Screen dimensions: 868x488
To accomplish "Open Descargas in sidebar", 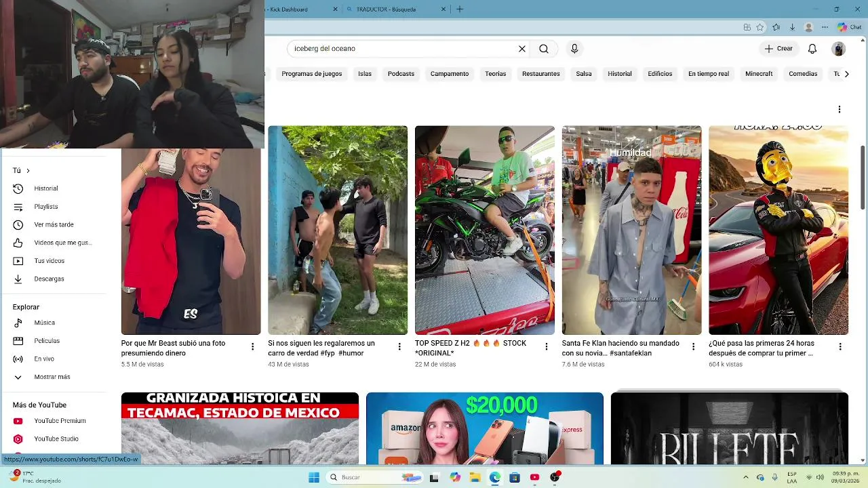I will pyautogui.click(x=53, y=279).
